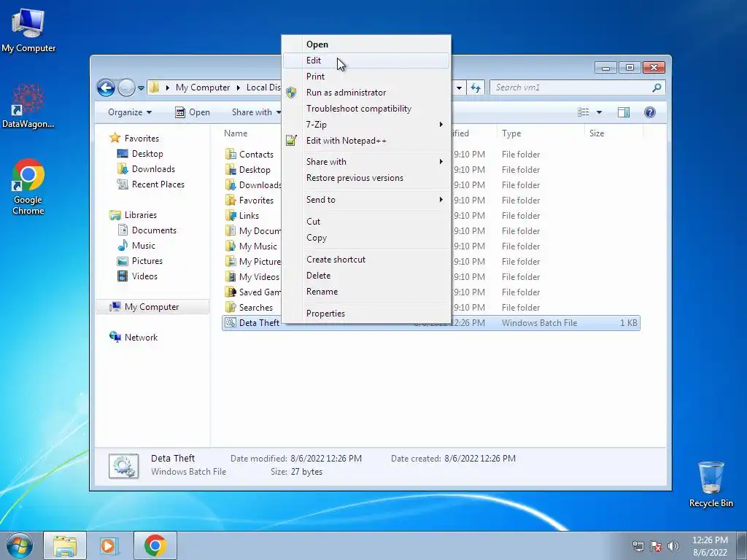Choose Print from the context menu

coord(366,76)
